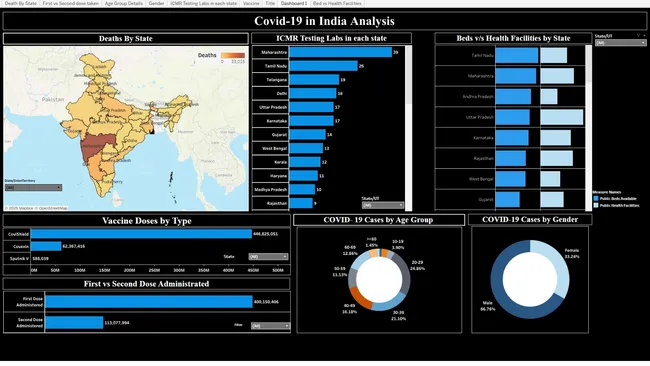Select the Uttar Pradesh testing labs bar
This screenshot has width=650, height=366.
[x=311, y=107]
